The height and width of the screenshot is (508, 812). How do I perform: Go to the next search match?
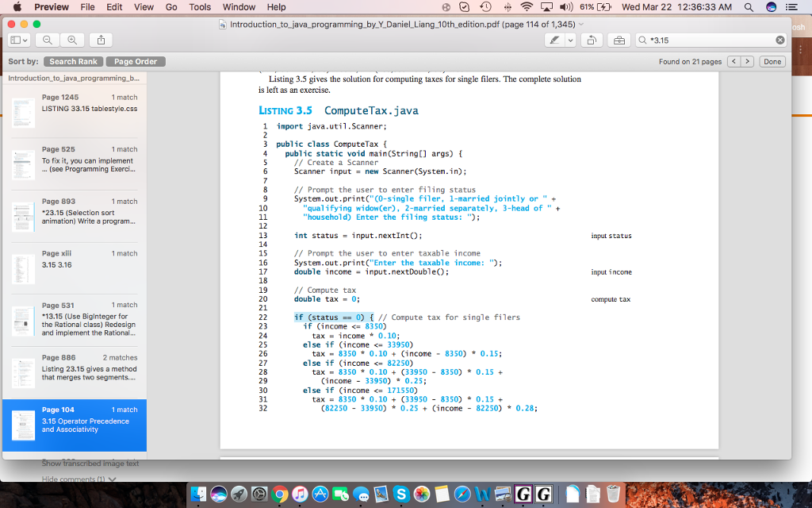click(747, 61)
